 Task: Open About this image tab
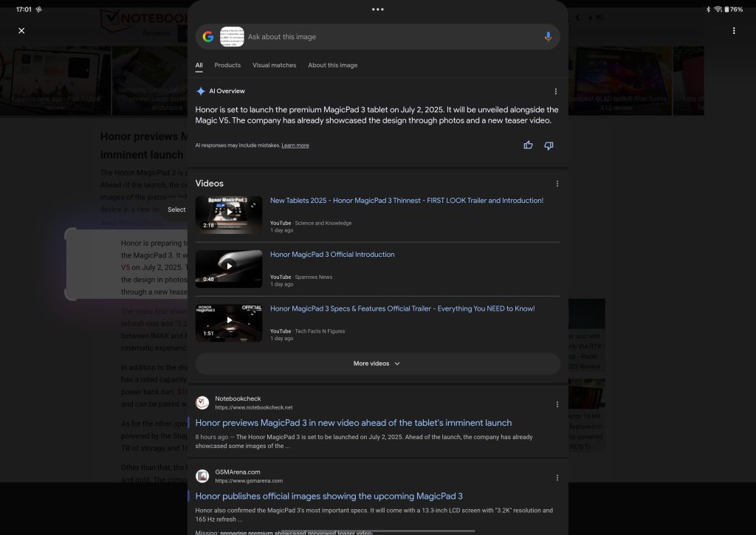pos(332,65)
